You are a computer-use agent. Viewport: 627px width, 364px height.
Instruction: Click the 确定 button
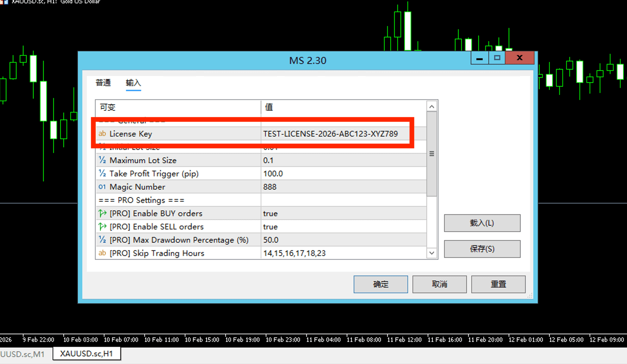point(381,284)
